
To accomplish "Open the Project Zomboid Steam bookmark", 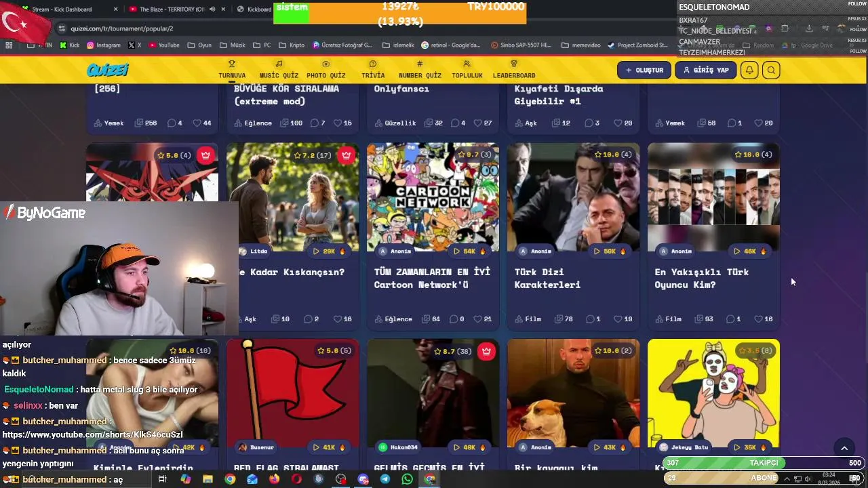I will tap(638, 45).
